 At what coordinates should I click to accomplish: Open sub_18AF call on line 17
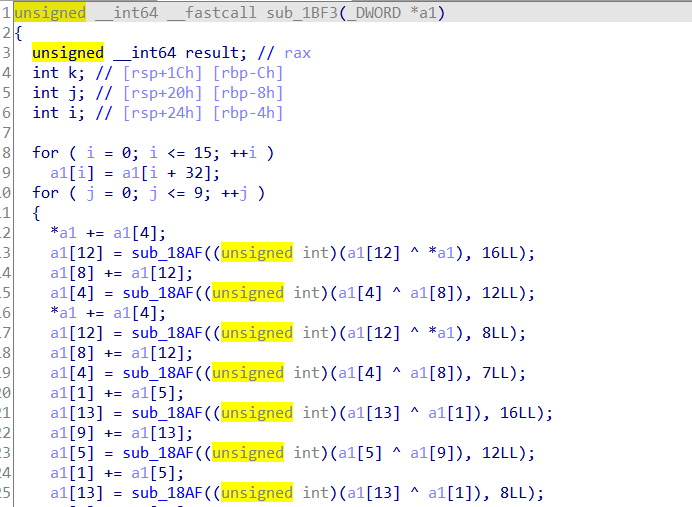(167, 333)
